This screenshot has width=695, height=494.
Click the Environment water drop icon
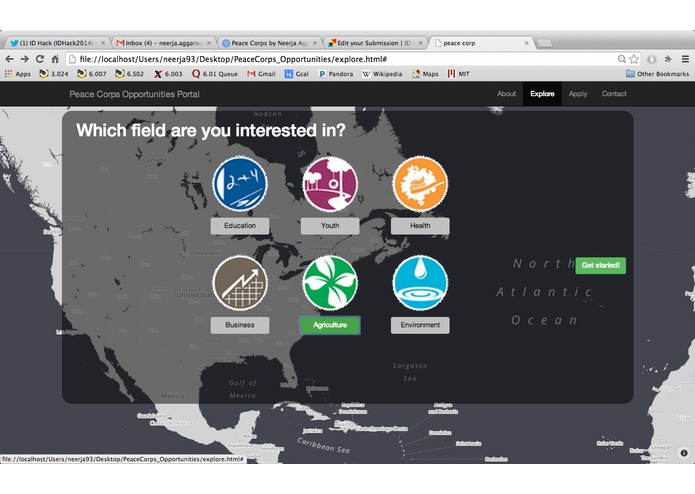coord(420,283)
